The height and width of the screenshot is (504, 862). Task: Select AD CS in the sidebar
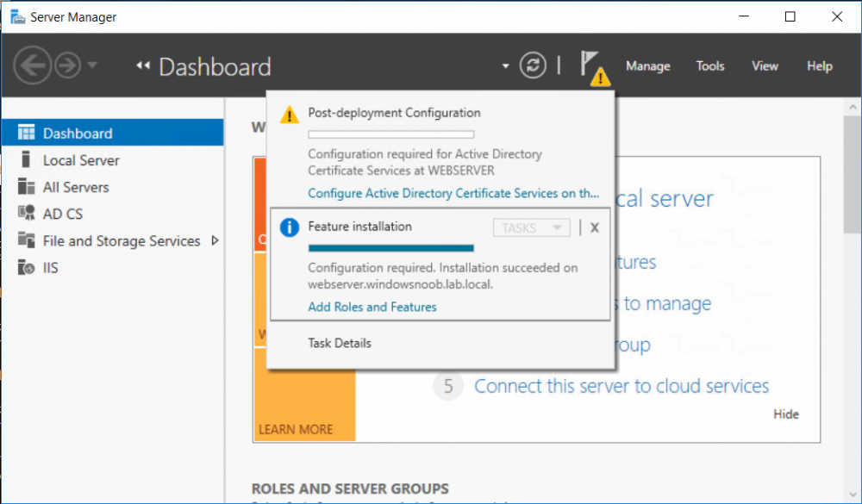click(112, 214)
